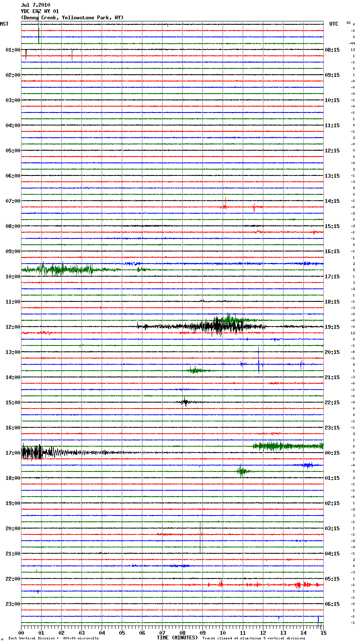357x644 pixels.
Task: Click minute 03 on the bottom axis
Action: point(81,632)
